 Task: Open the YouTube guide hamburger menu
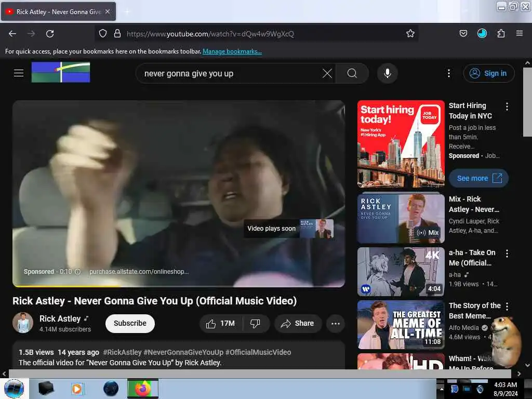tap(19, 73)
